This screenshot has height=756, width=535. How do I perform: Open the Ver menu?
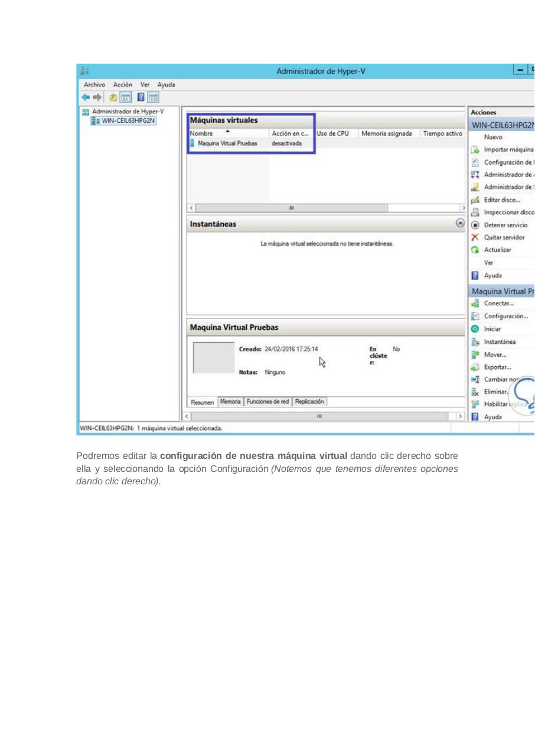[145, 84]
